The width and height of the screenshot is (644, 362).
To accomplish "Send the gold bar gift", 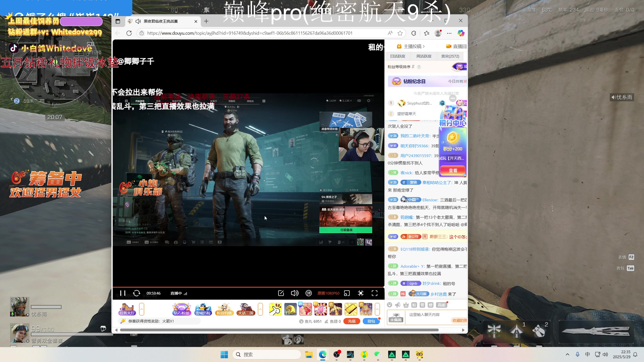I will [351, 309].
